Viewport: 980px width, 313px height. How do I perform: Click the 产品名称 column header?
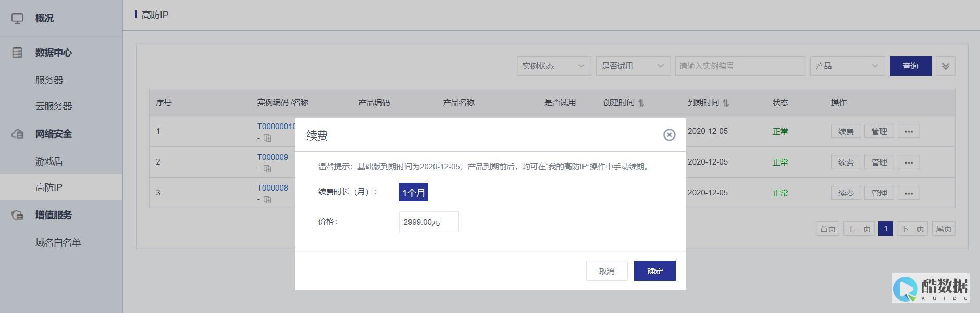[x=458, y=103]
